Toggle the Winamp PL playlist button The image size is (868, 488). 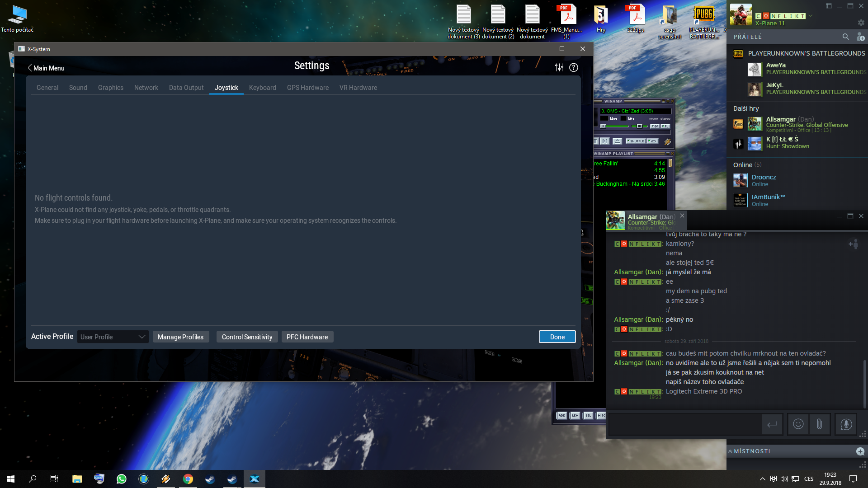tap(665, 126)
